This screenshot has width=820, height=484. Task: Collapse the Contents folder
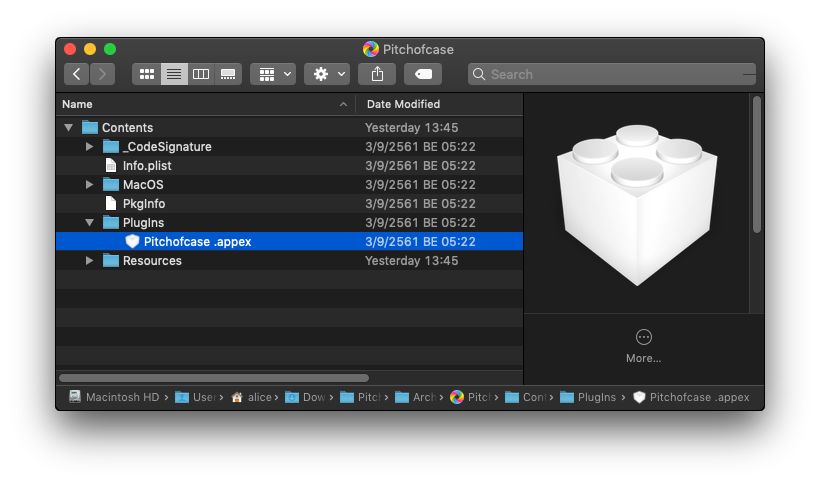68,128
